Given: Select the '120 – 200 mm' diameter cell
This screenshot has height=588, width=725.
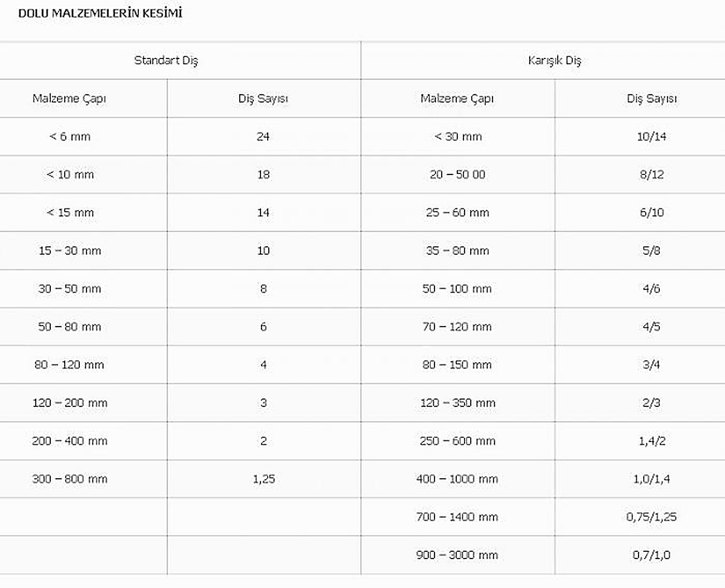Looking at the screenshot, I should click(x=70, y=403).
